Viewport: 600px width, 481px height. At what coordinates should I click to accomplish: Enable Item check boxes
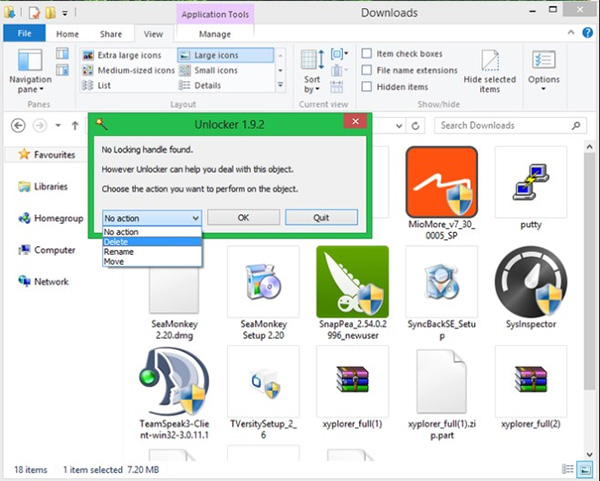coord(367,53)
